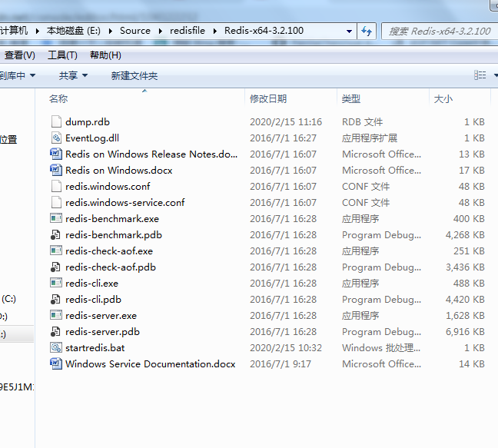Expand the arrow after 本地磁盘 (E:)
Screen dimensions: 498x448
[x=110, y=31]
